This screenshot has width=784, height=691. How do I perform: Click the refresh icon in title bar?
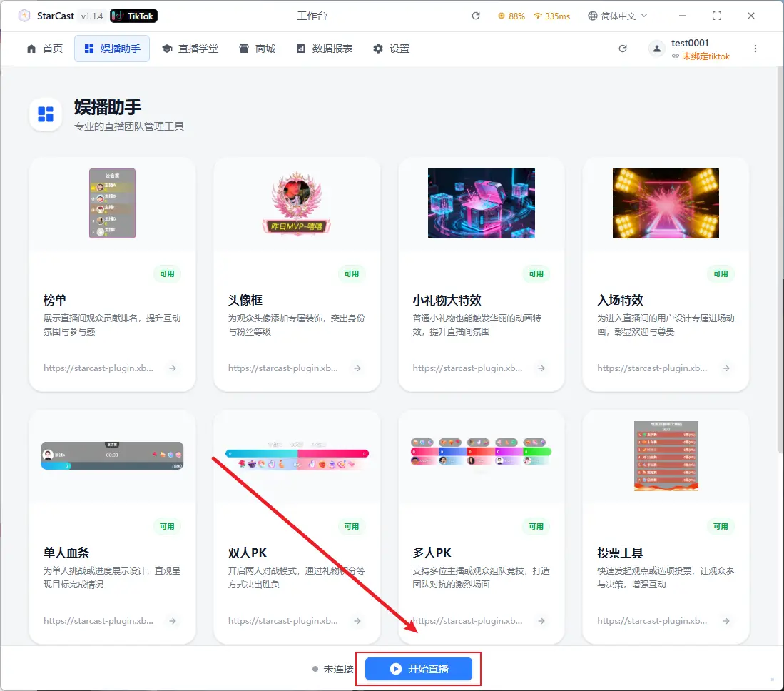tap(476, 16)
